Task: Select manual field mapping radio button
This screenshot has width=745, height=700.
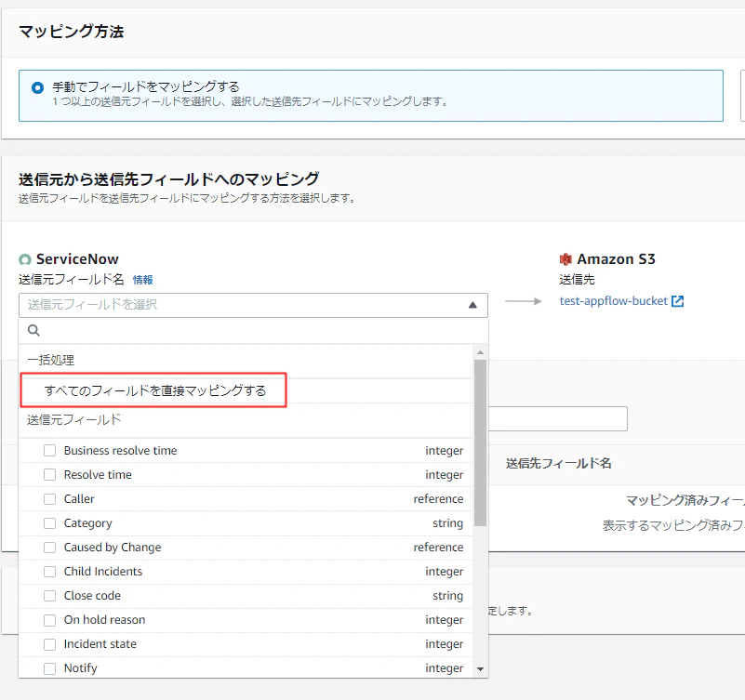Action: tap(37, 88)
